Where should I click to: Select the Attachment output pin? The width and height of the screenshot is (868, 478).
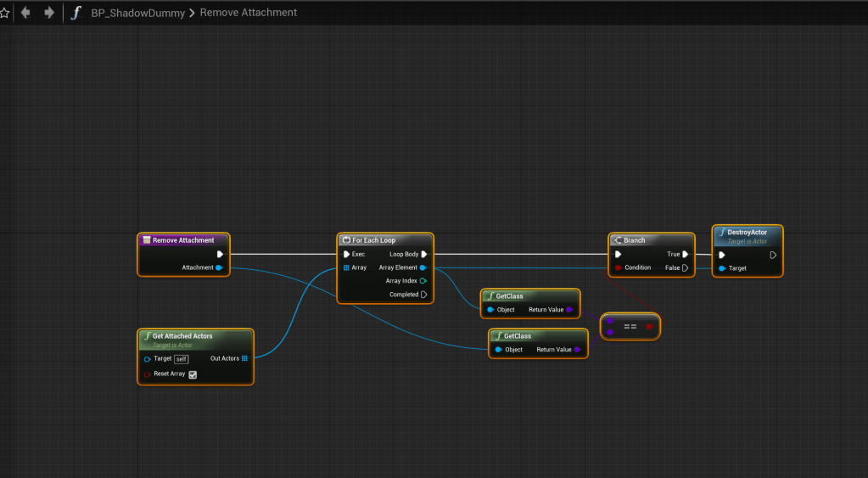(x=219, y=267)
